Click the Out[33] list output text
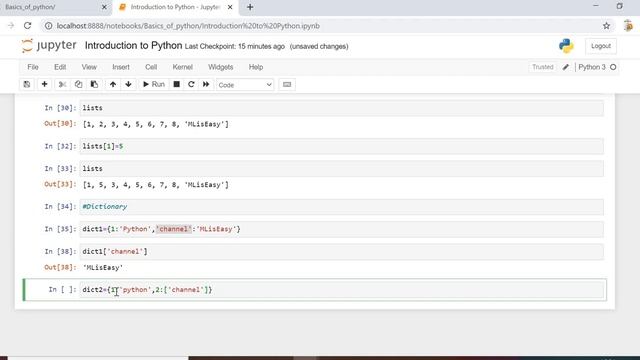This screenshot has height=360, width=640. tap(156, 185)
